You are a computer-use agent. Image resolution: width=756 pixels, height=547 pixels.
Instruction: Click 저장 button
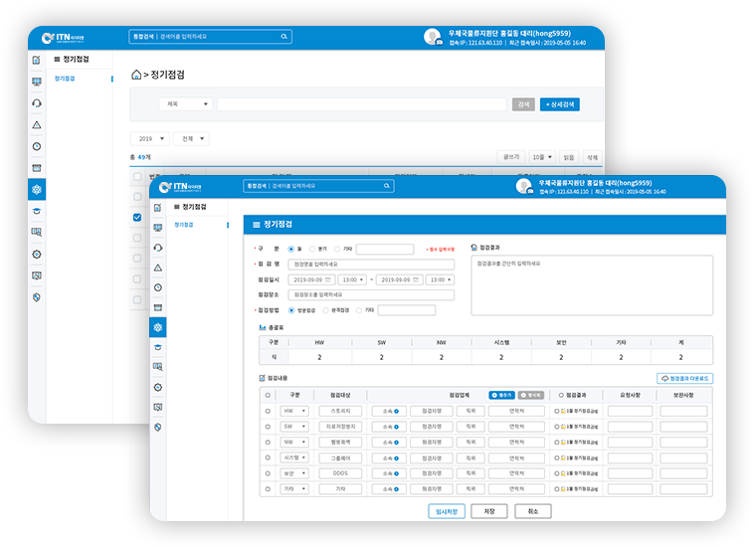click(489, 511)
